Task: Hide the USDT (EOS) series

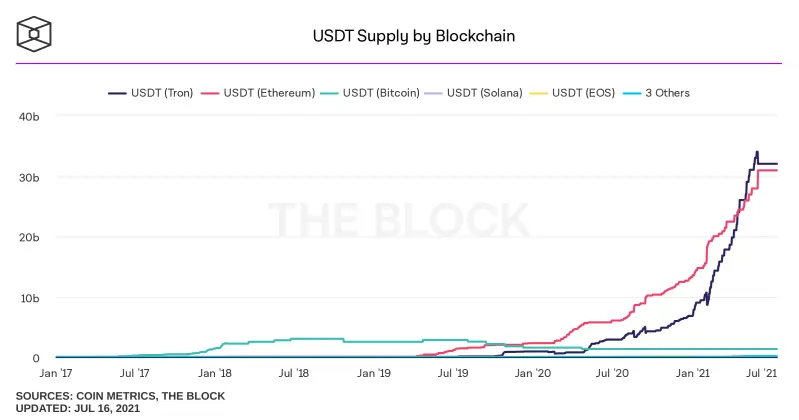Action: [x=572, y=93]
